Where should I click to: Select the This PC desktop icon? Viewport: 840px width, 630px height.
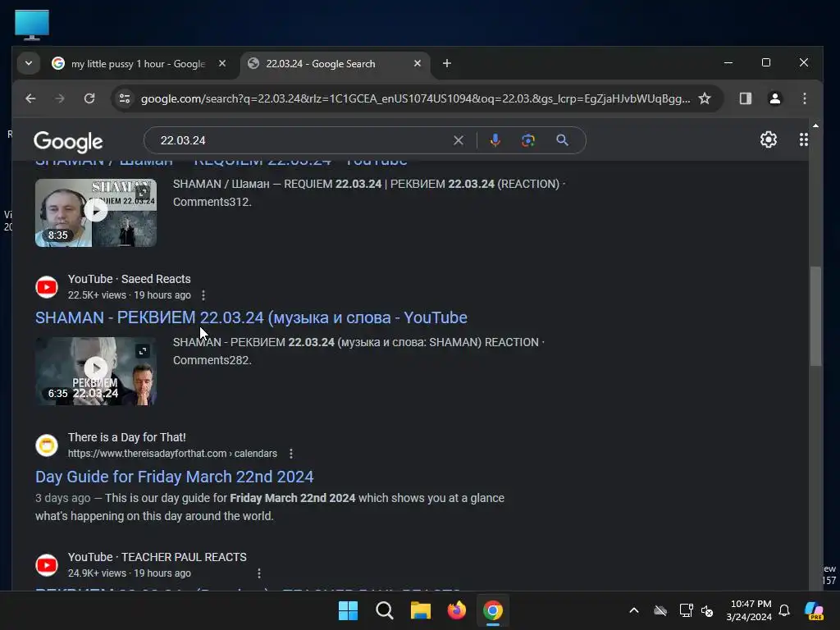[32, 25]
